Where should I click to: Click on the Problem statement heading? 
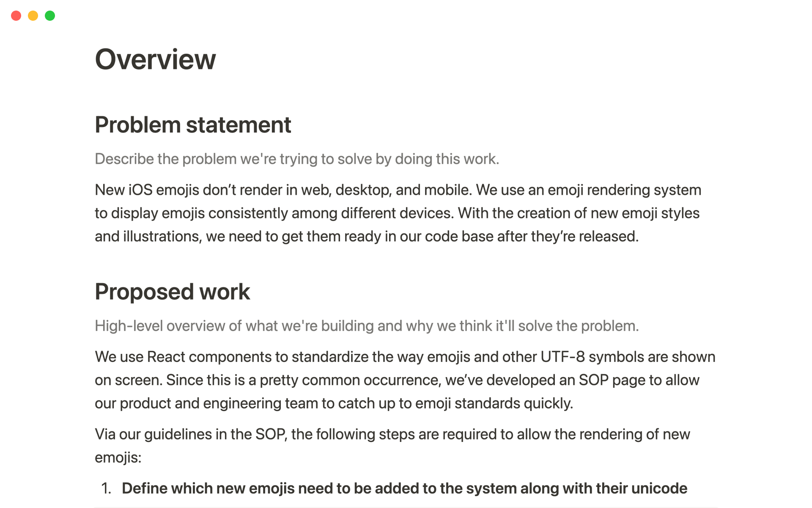pyautogui.click(x=193, y=124)
